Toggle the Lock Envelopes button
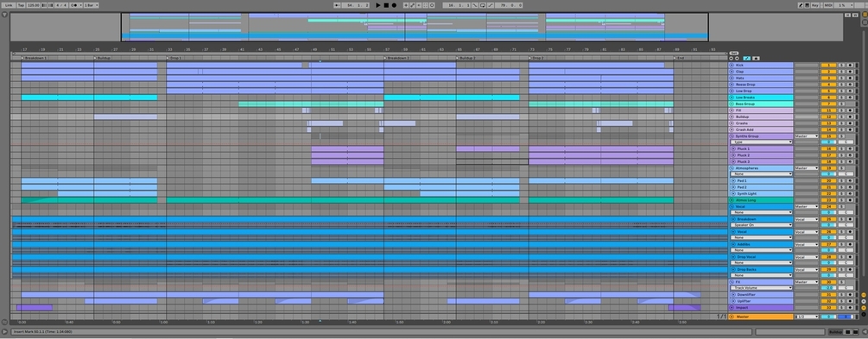 (x=756, y=58)
